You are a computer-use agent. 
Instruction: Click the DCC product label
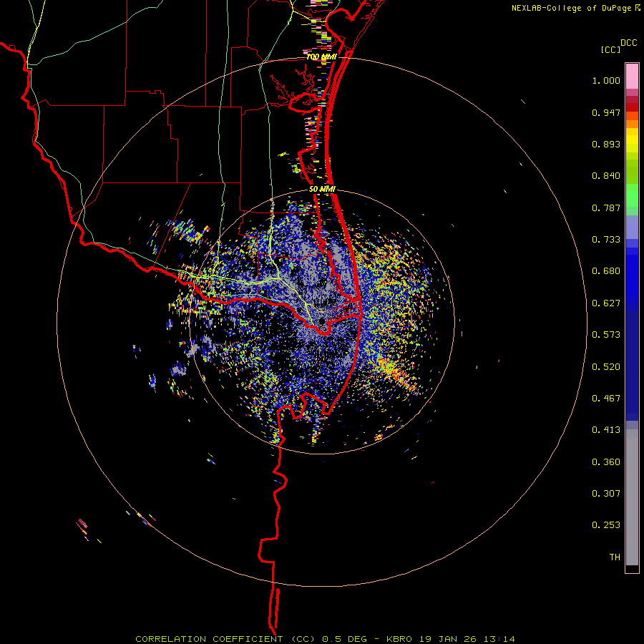(x=628, y=43)
